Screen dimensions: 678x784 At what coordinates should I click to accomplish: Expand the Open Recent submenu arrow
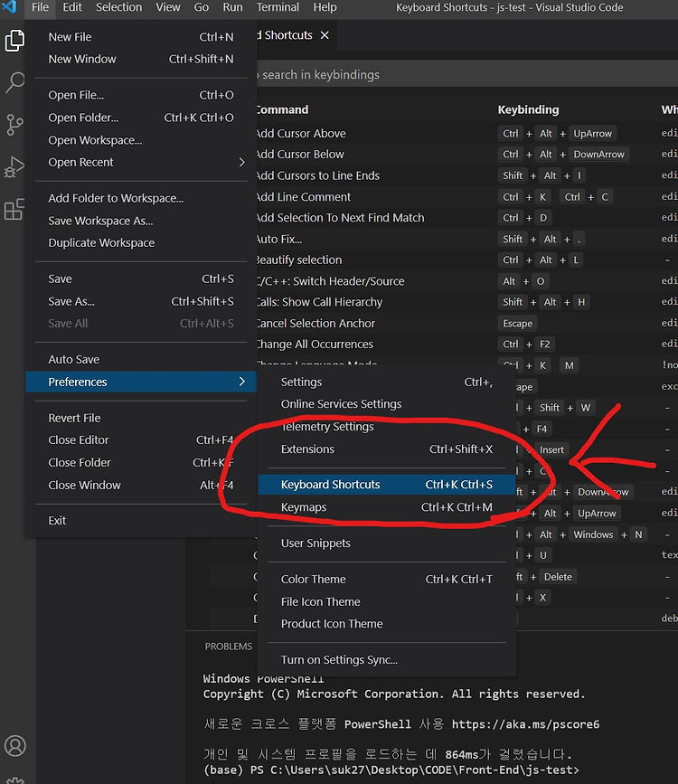[x=242, y=162]
